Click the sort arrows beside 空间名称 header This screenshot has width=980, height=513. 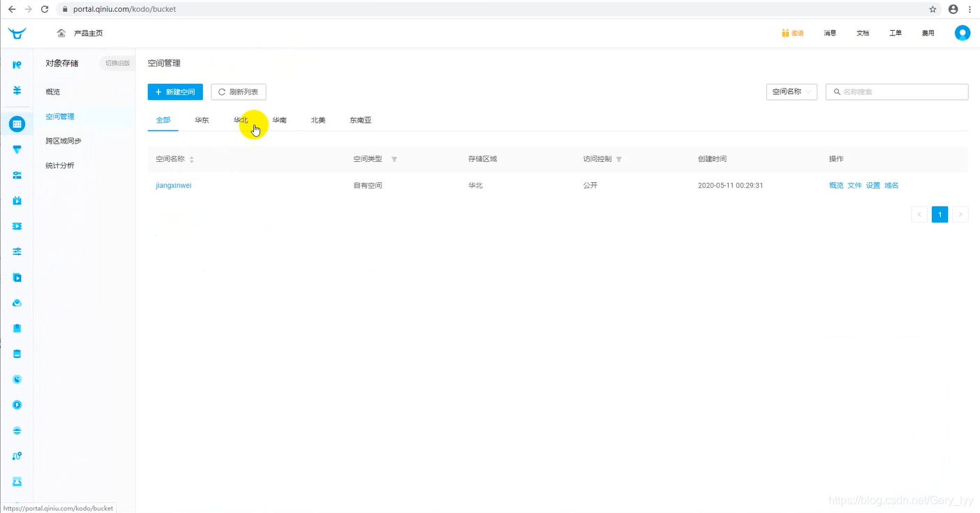click(191, 159)
